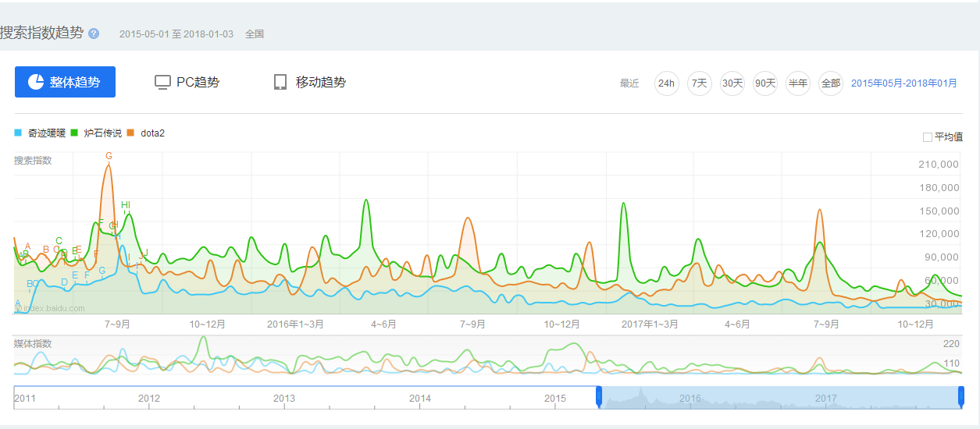
Task: Switch to the 90天 time range
Action: (x=764, y=83)
